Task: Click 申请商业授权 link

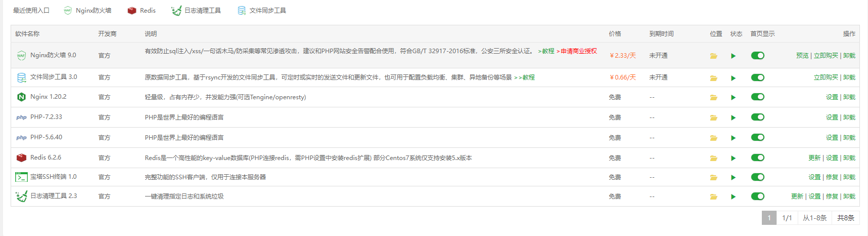Action: click(x=577, y=51)
